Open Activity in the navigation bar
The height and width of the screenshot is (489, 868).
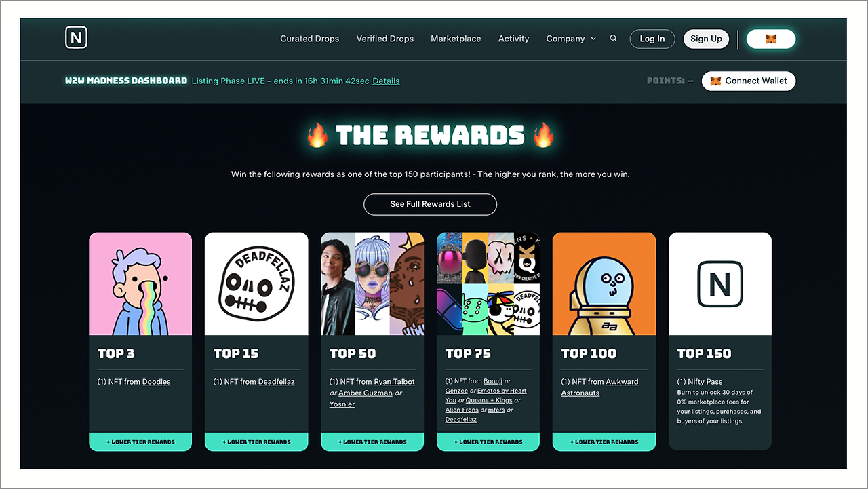pyautogui.click(x=513, y=39)
